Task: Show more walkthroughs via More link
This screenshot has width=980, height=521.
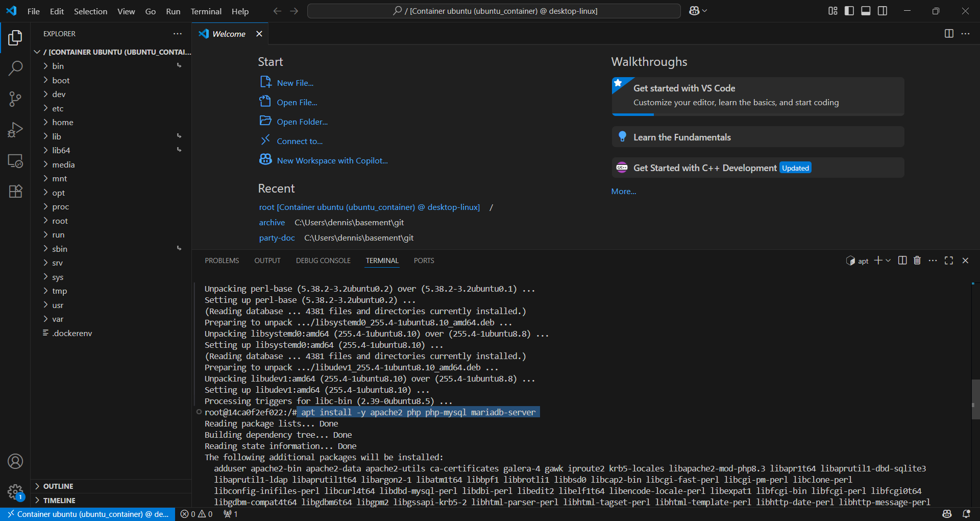Action: point(623,191)
